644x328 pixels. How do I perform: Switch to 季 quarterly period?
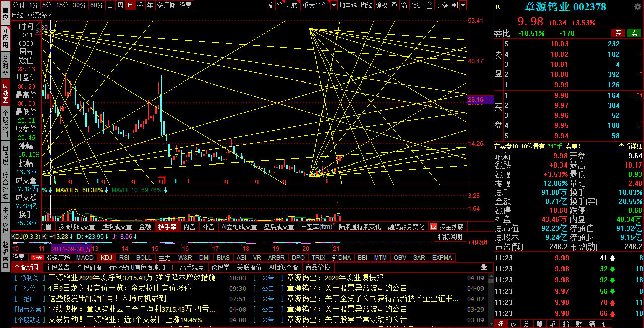click(x=140, y=5)
